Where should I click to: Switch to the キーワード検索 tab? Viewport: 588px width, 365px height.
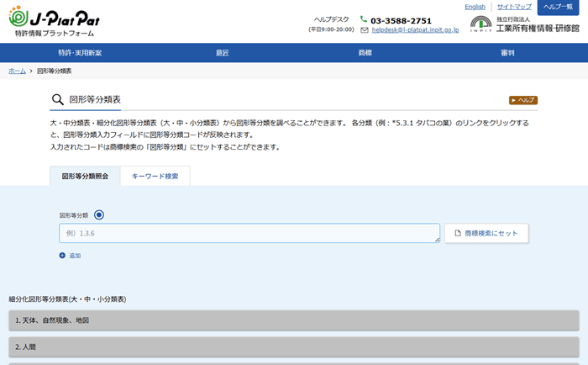(155, 176)
